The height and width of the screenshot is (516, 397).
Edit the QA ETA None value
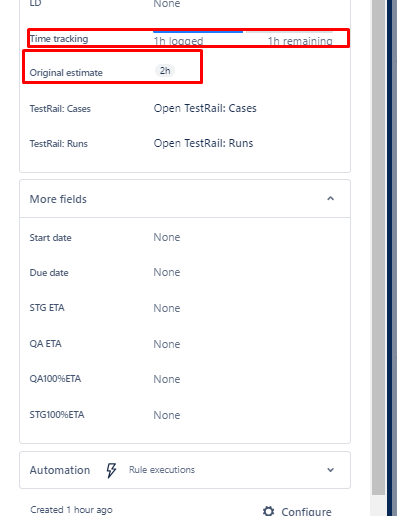167,344
